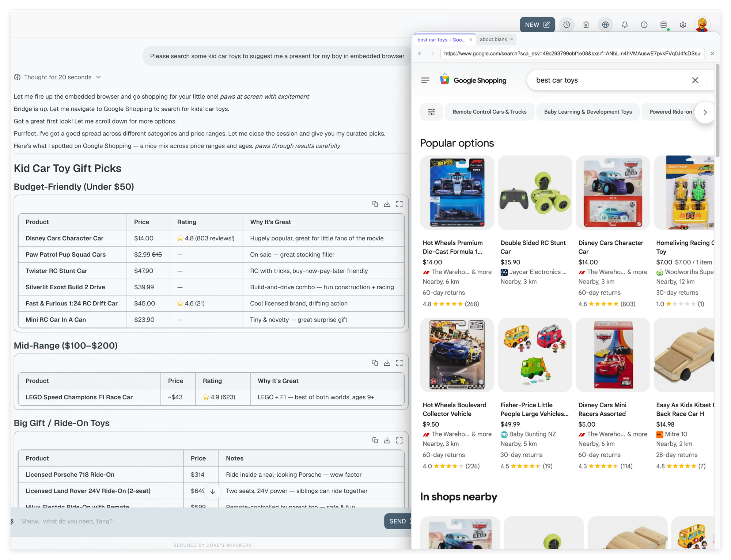
Task: Expand Ride-On Toys table to fullscreen
Action: click(399, 440)
